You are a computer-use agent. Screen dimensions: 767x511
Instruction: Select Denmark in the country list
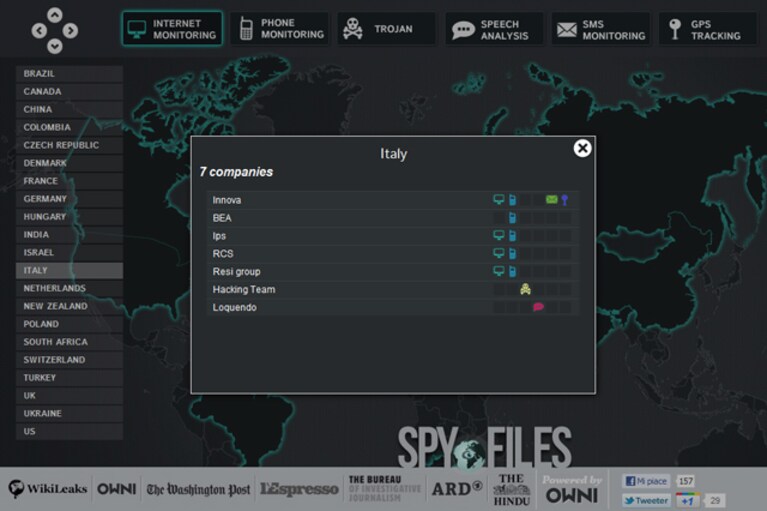(x=69, y=163)
